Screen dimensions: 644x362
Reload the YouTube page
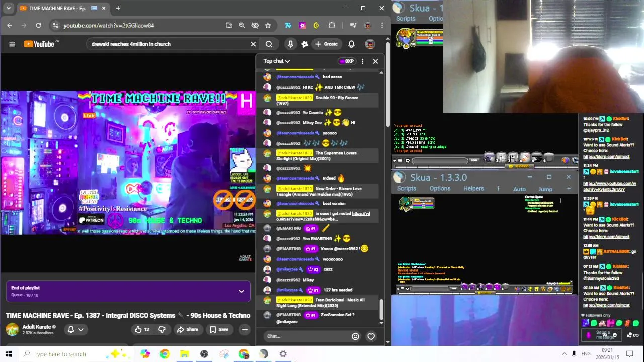38,25
